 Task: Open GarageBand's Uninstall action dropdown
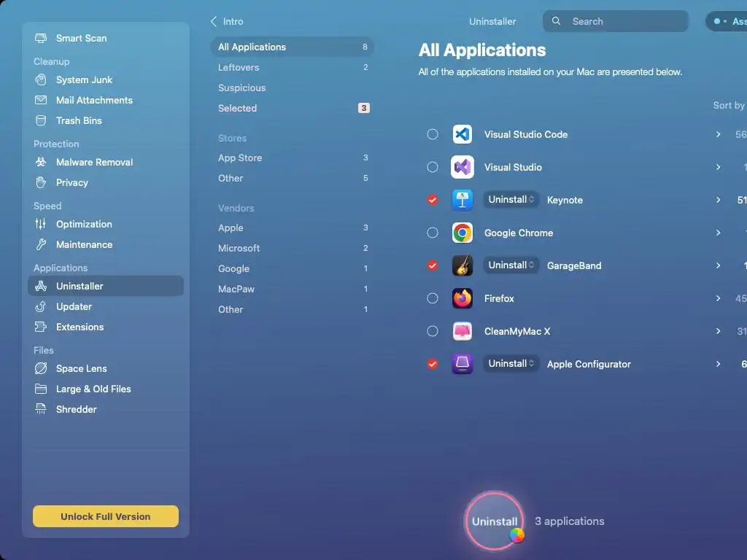pos(511,265)
